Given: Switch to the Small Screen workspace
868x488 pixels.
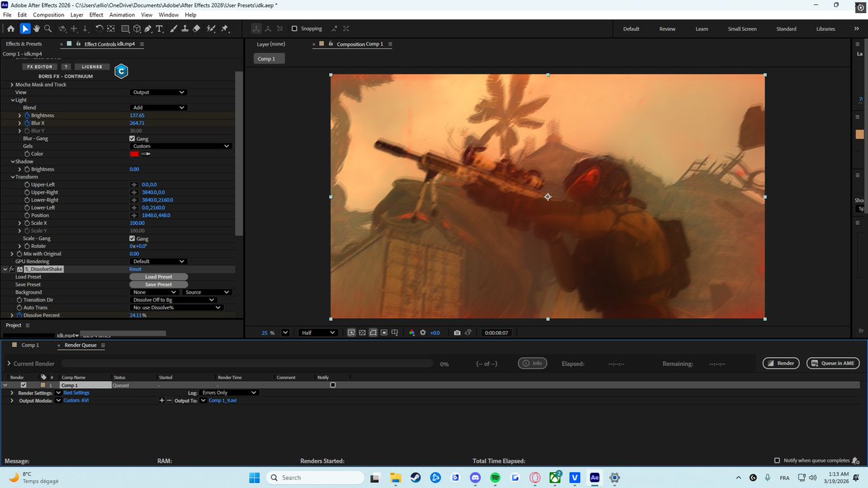Looking at the screenshot, I should click(x=742, y=29).
